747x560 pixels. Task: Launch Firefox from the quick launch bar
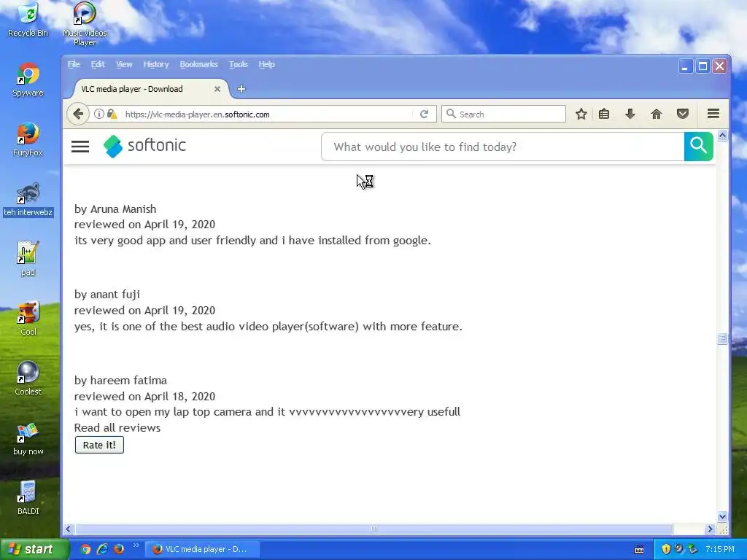pos(119,549)
